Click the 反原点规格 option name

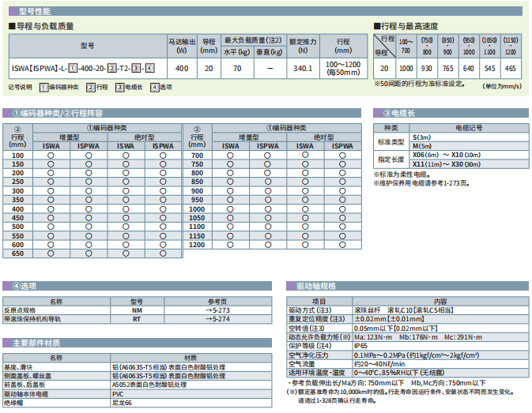[x=20, y=310]
